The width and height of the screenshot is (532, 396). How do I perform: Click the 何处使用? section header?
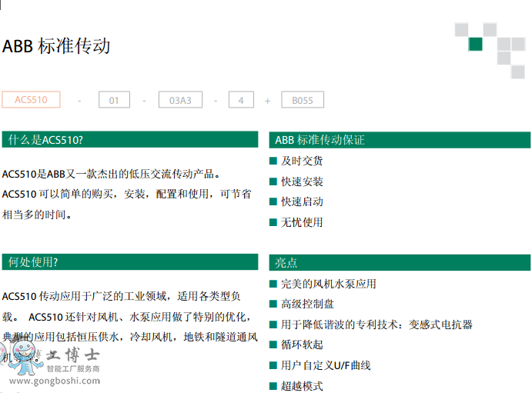pos(130,262)
